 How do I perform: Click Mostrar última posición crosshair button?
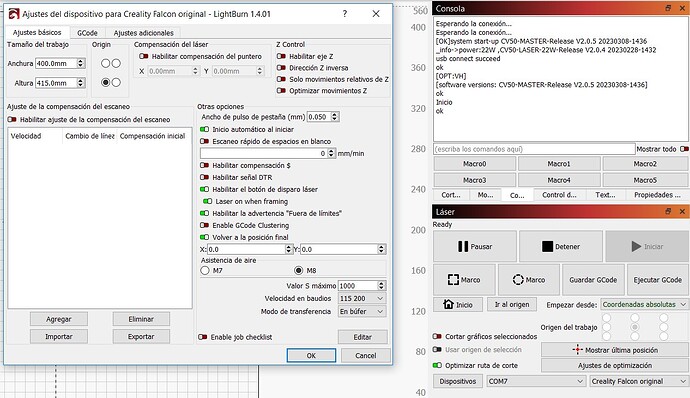point(615,350)
